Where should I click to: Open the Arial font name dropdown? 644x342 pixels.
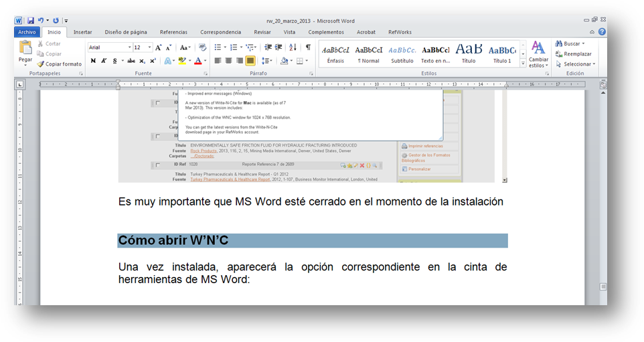click(129, 48)
